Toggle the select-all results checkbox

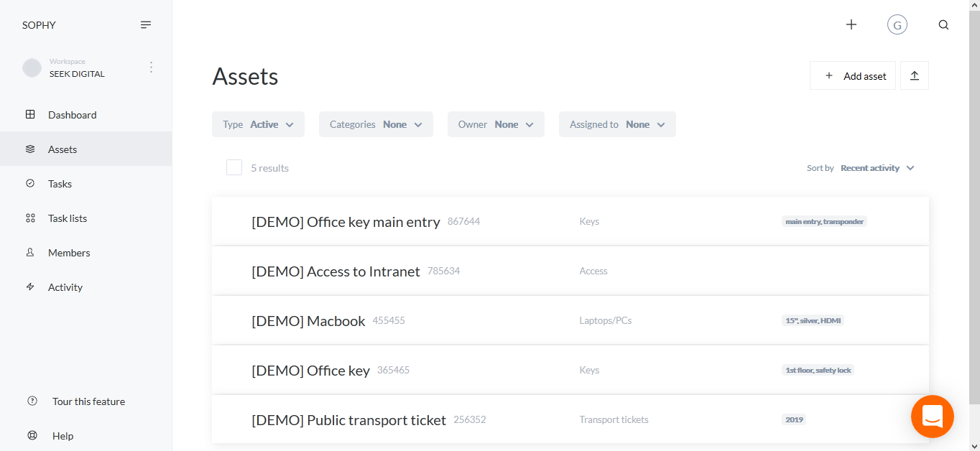click(x=234, y=167)
